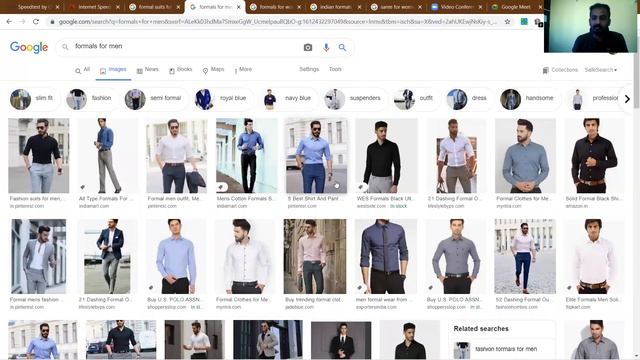
Task: Close the formals for men browser tab
Action: point(239,7)
